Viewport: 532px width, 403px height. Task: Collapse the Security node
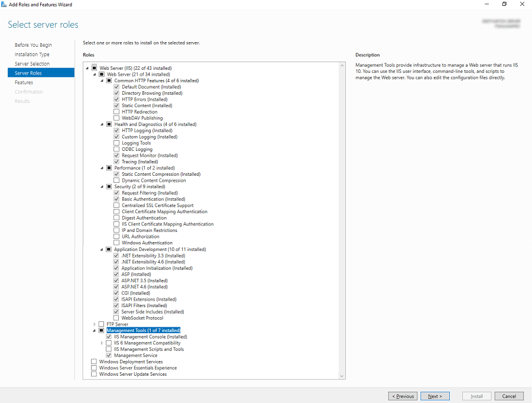coord(102,186)
